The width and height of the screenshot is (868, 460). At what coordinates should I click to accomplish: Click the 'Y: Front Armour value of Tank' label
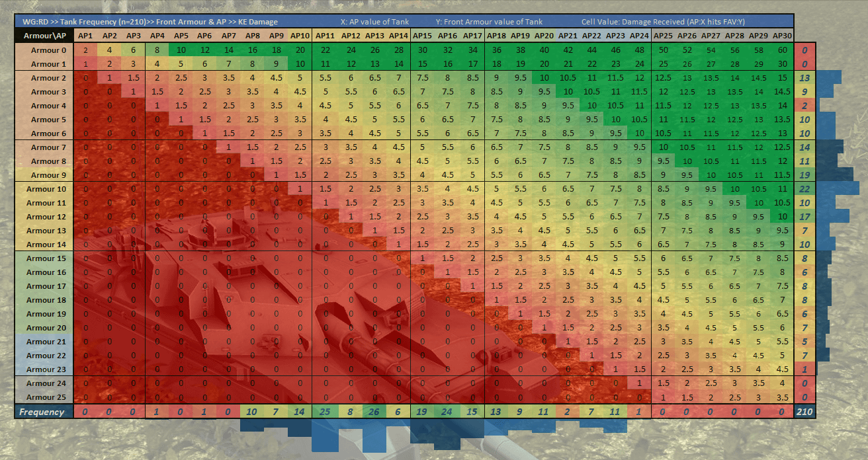pyautogui.click(x=489, y=22)
